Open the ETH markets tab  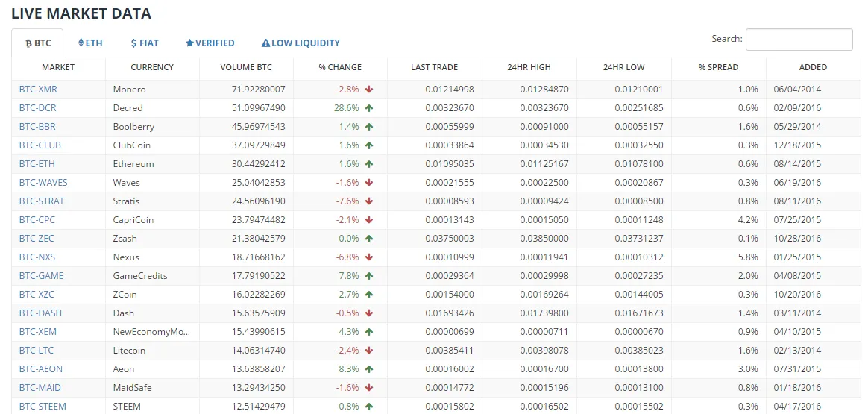tap(90, 43)
